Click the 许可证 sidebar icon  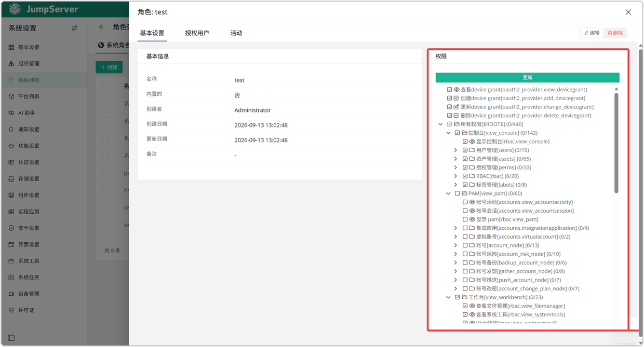click(x=11, y=310)
